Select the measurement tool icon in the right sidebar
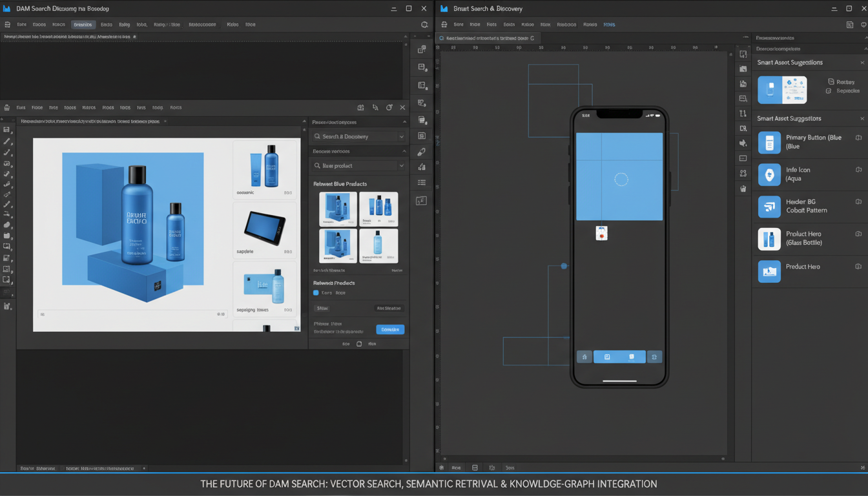 point(743,113)
